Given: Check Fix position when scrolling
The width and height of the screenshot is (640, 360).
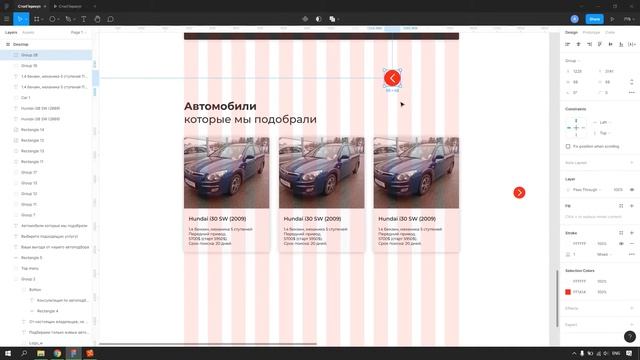Looking at the screenshot, I should coord(568,146).
